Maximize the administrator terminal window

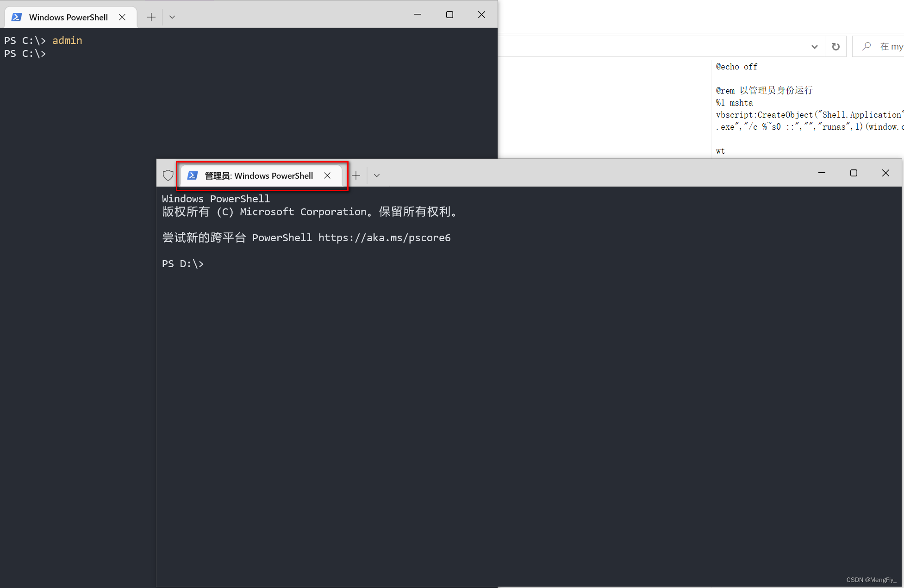tap(854, 173)
